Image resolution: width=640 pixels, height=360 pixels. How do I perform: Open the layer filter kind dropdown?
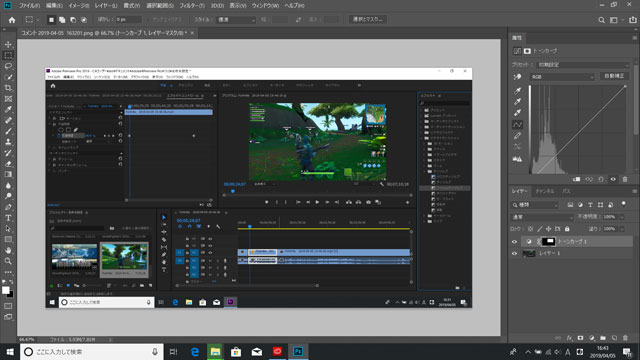535,204
